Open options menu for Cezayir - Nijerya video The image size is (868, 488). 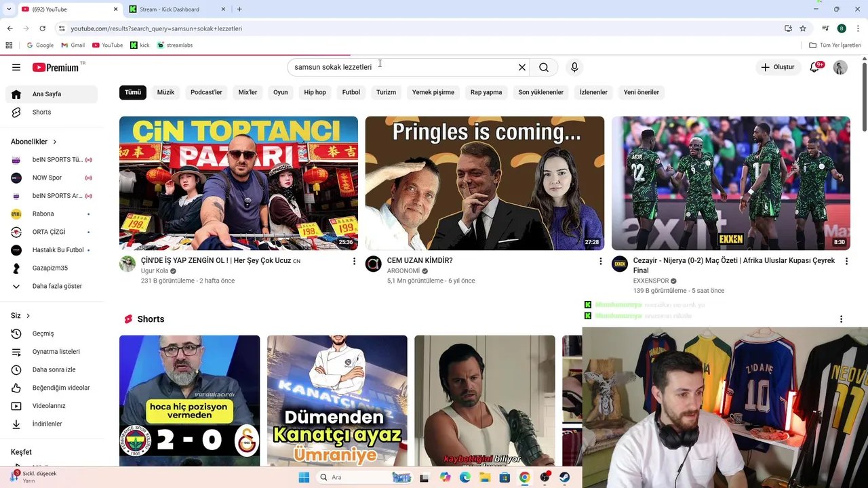(x=846, y=261)
